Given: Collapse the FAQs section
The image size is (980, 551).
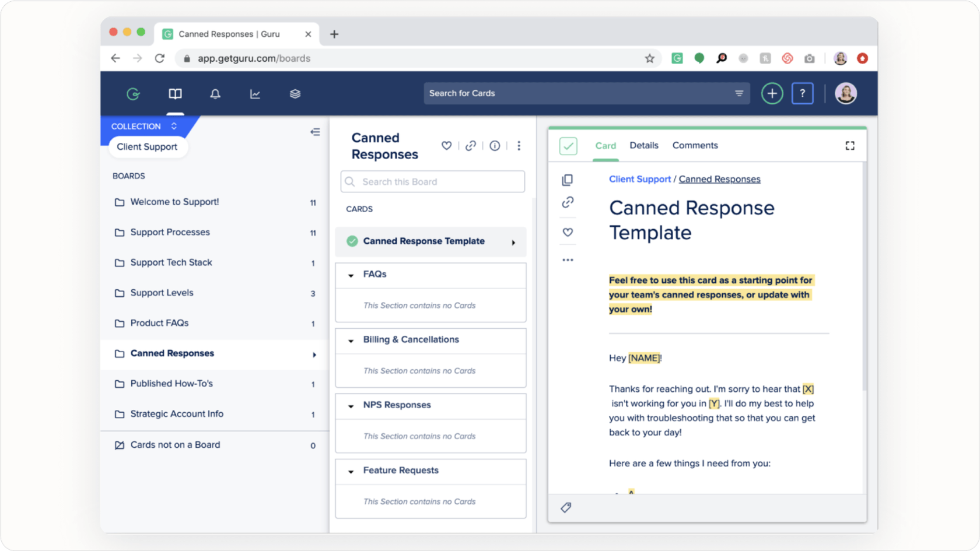Looking at the screenshot, I should (x=351, y=275).
